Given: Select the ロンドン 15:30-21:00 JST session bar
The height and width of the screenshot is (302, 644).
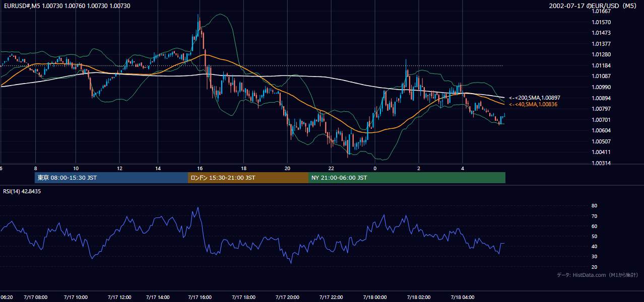Looking at the screenshot, I should click(x=248, y=178).
